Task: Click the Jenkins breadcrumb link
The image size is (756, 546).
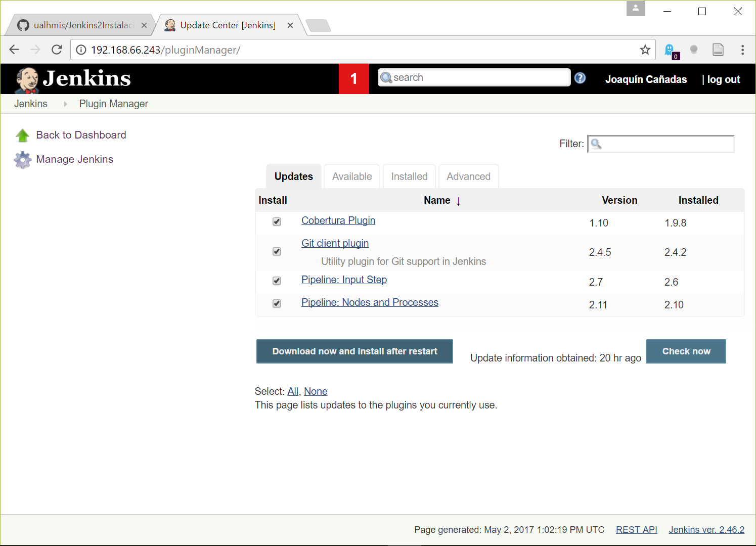Action: 31,104
